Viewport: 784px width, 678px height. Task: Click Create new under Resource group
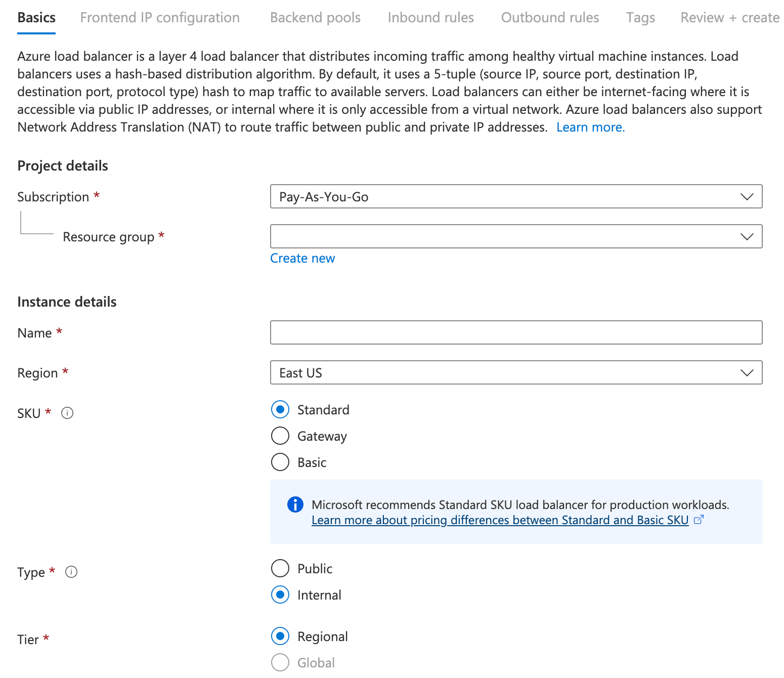coord(302,258)
